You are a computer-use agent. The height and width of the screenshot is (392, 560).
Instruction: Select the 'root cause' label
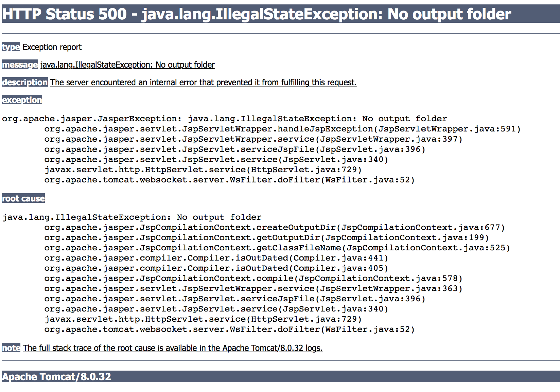pyautogui.click(x=23, y=198)
